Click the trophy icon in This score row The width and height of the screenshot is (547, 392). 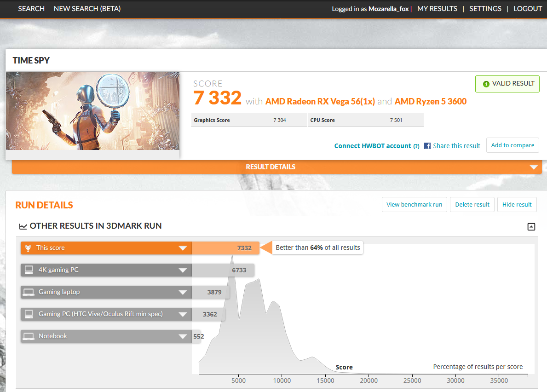click(x=28, y=248)
